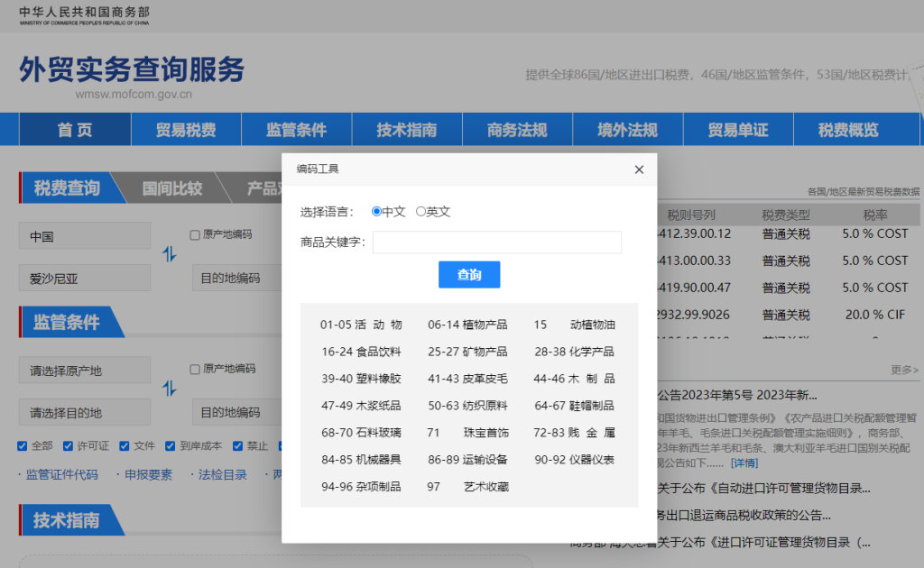Open 公告2023年第5号 news headline

[x=737, y=395]
